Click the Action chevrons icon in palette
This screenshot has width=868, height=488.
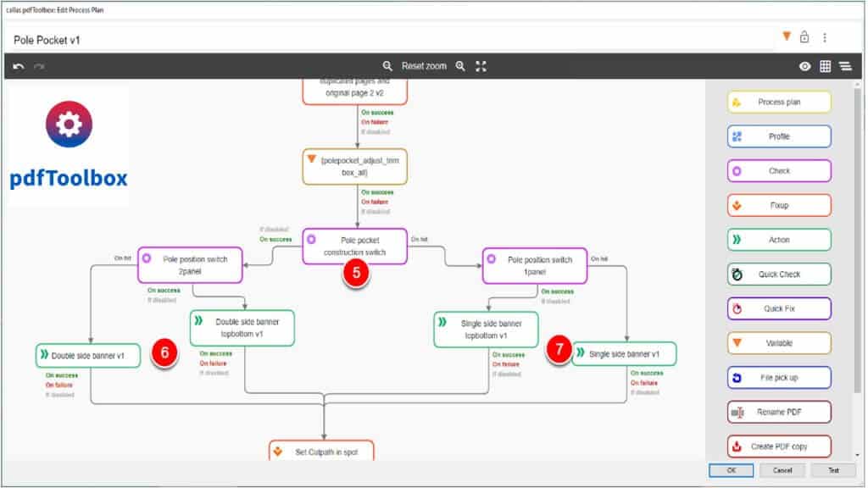(x=737, y=240)
